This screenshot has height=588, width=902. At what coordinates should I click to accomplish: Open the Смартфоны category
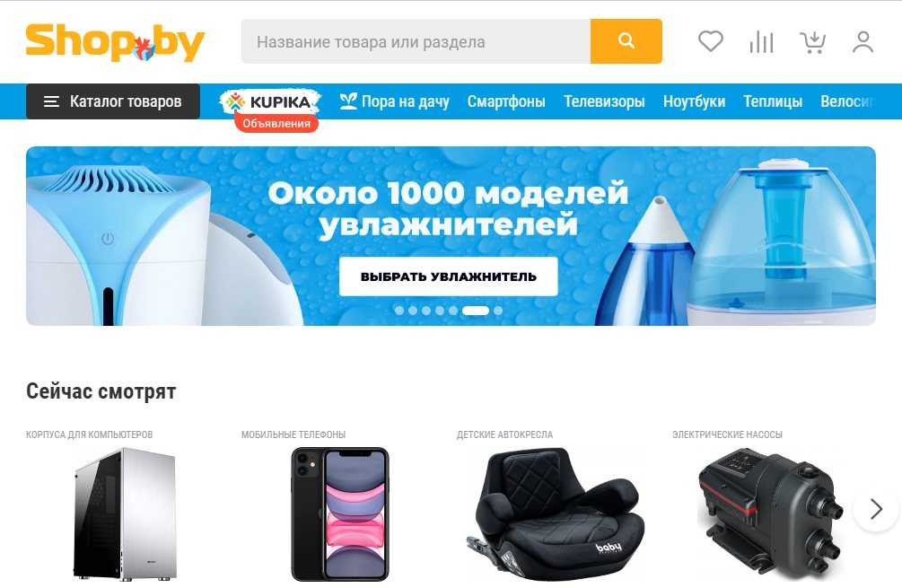(x=506, y=101)
